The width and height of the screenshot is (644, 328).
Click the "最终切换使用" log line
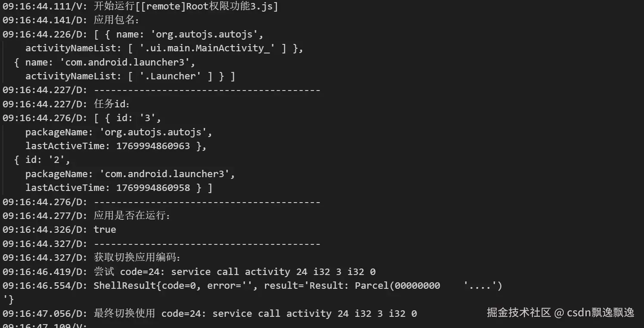tap(255, 313)
